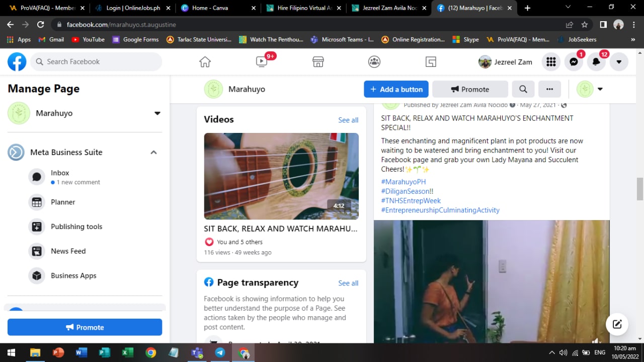Click the Jezreel Zam profile button
The height and width of the screenshot is (362, 644).
(505, 62)
